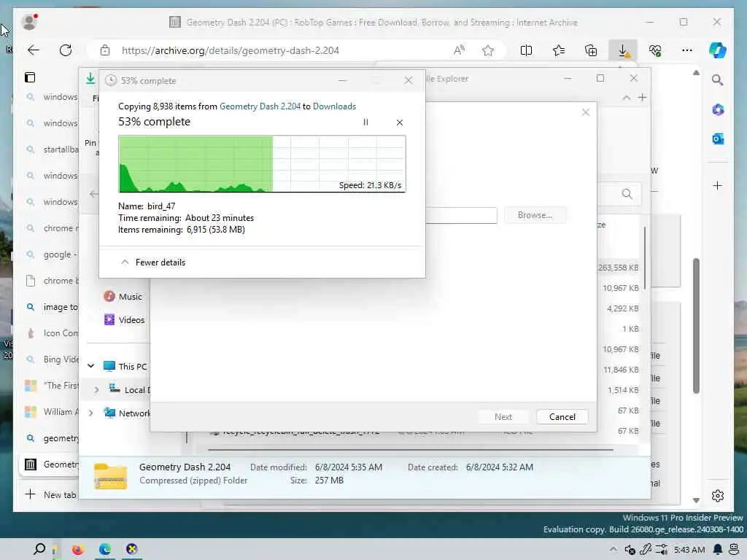The width and height of the screenshot is (747, 560).
Task: Open Firefox from the taskbar
Action: 77,550
